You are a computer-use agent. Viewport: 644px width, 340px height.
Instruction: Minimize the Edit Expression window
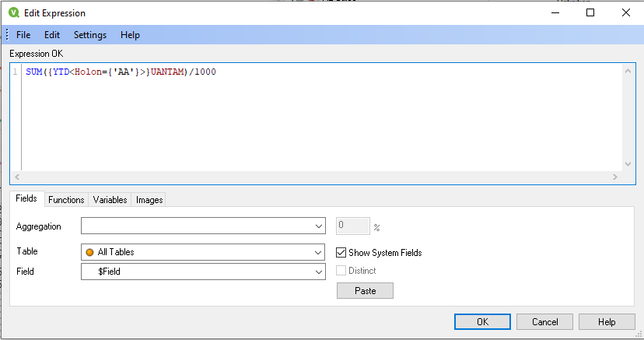[555, 12]
